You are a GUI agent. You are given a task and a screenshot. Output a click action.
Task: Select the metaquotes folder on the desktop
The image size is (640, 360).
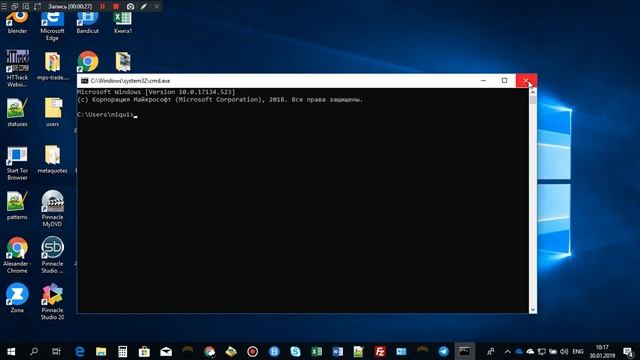tap(53, 159)
